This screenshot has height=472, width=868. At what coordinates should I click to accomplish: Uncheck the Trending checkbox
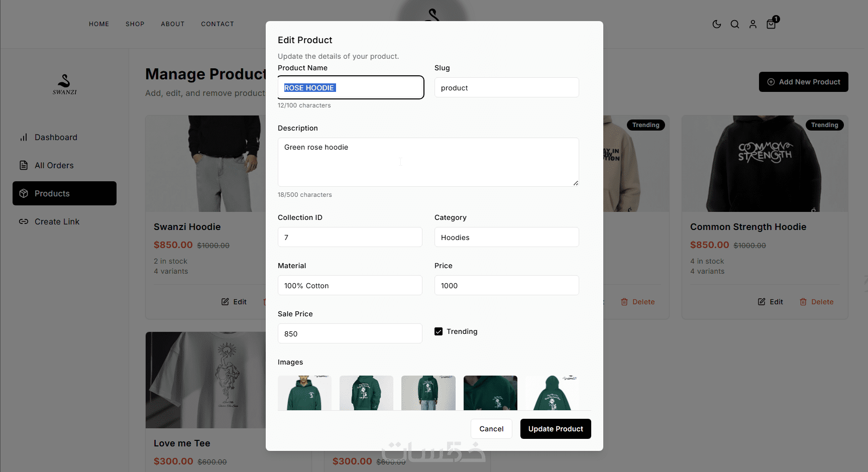[439, 331]
